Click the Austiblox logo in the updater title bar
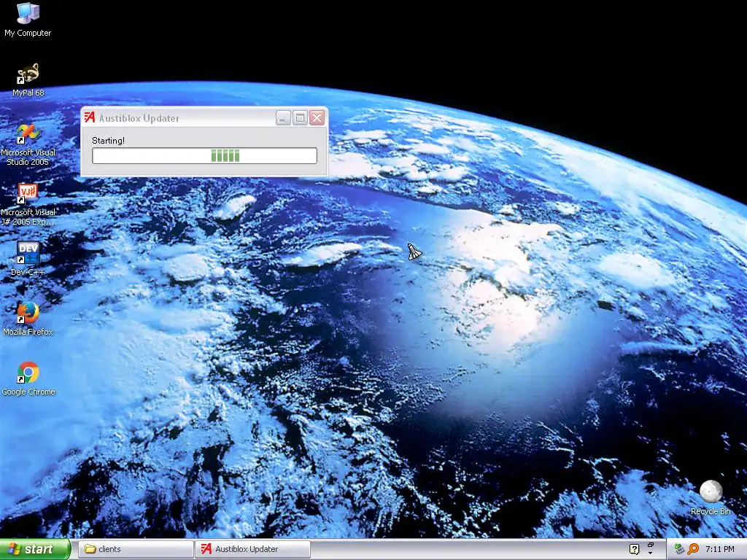Image resolution: width=747 pixels, height=560 pixels. [x=90, y=117]
